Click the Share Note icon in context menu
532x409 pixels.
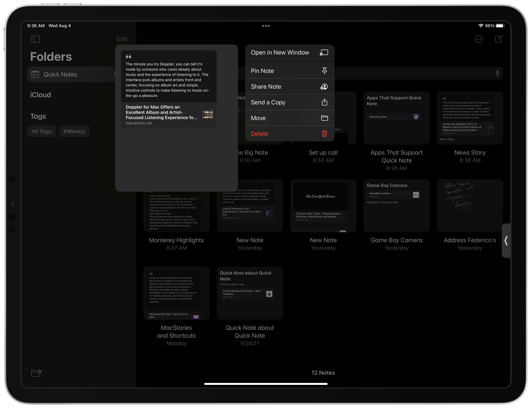point(324,86)
